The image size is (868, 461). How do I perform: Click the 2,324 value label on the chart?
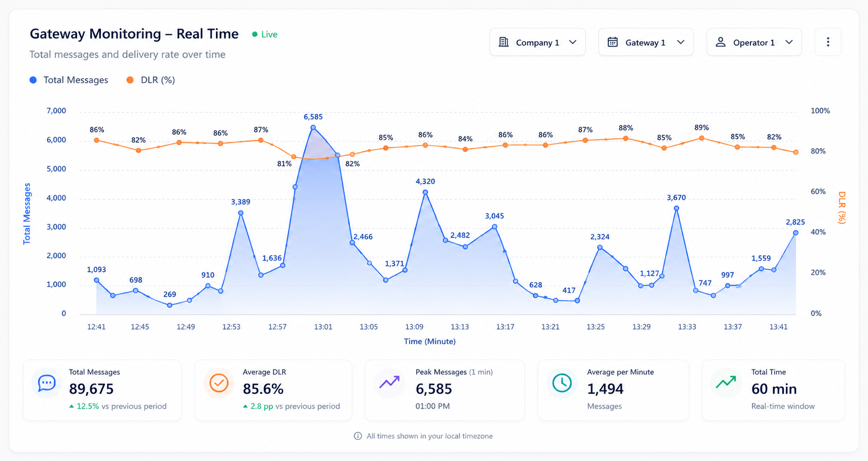coord(600,237)
